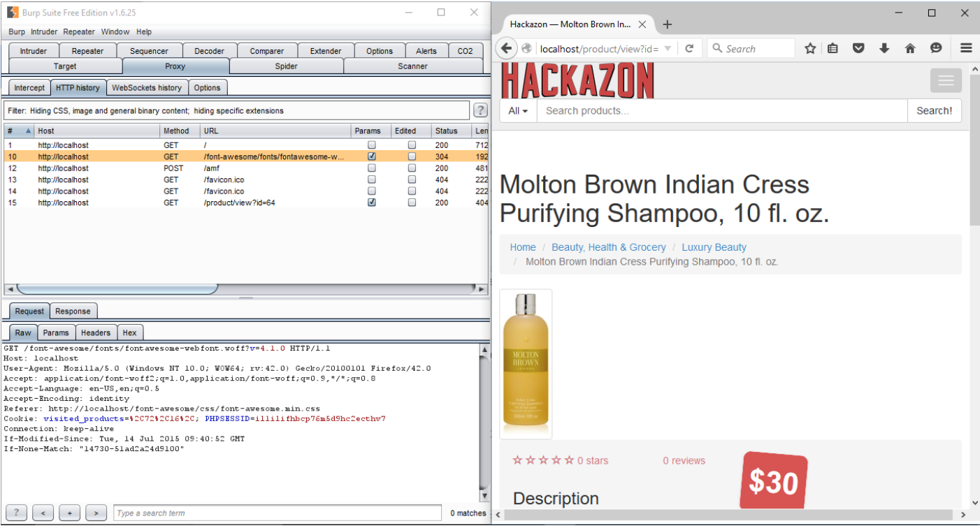Viewport: 980px width, 528px height.
Task: Open a new Firefox tab with plus
Action: point(667,24)
